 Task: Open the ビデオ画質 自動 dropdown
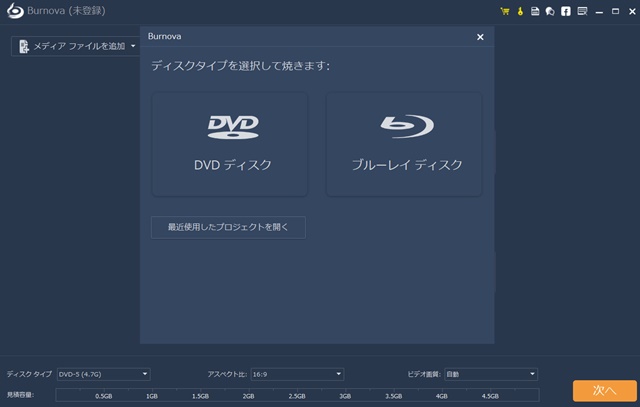pos(491,374)
